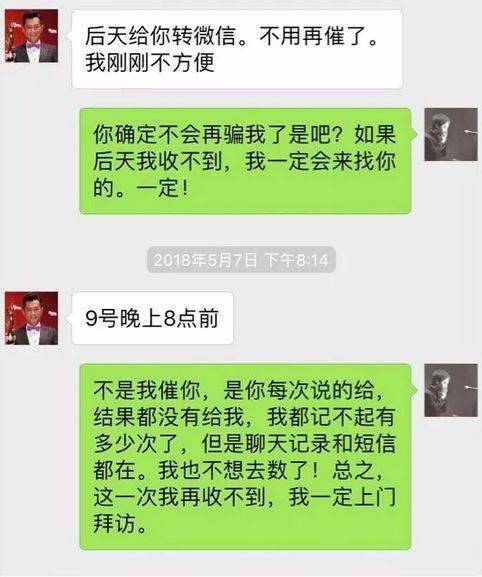
Task: Click the final word "拜访。"
Action: click(x=120, y=523)
